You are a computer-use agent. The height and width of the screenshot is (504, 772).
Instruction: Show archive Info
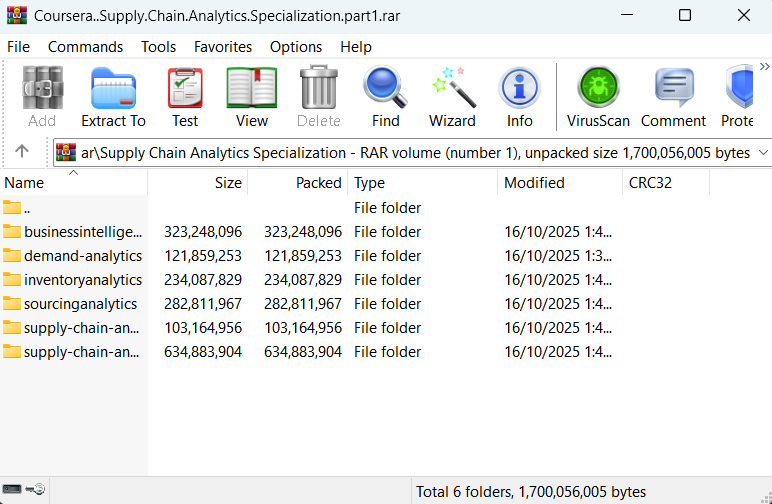click(519, 97)
